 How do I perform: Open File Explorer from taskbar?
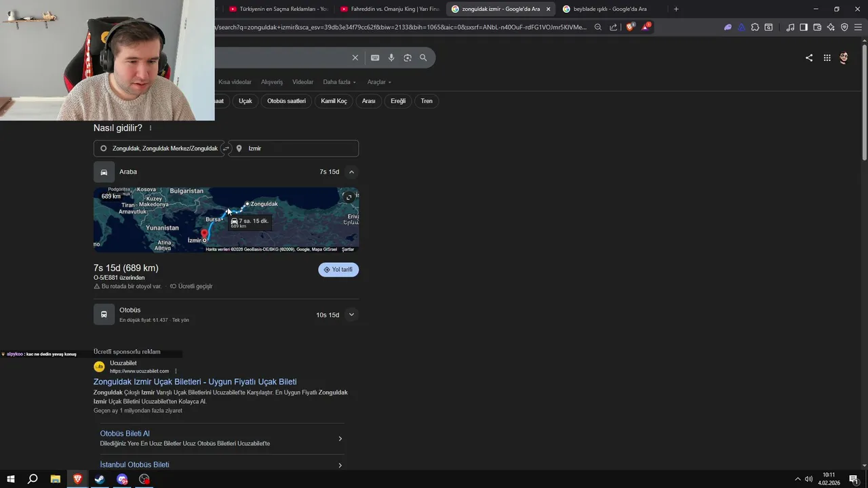click(x=56, y=479)
